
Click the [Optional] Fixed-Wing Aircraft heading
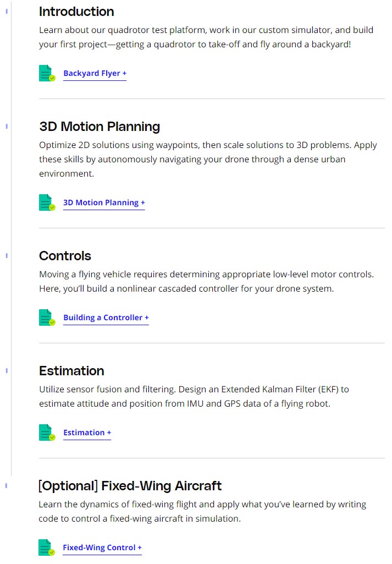(x=130, y=486)
